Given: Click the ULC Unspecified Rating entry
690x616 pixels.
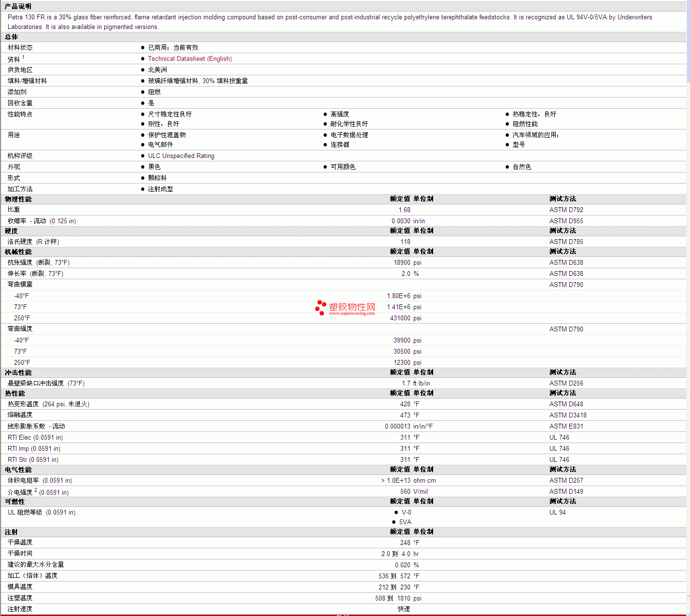Looking at the screenshot, I should pos(181,156).
